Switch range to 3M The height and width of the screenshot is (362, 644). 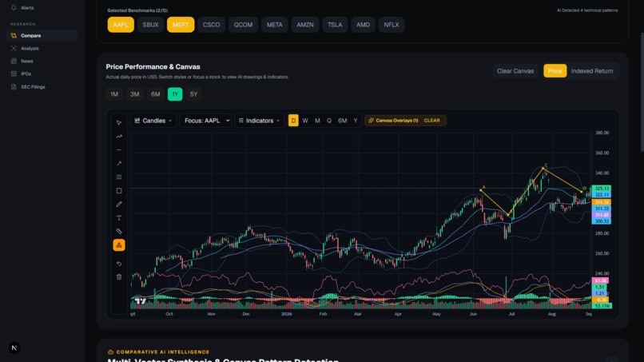coord(135,94)
